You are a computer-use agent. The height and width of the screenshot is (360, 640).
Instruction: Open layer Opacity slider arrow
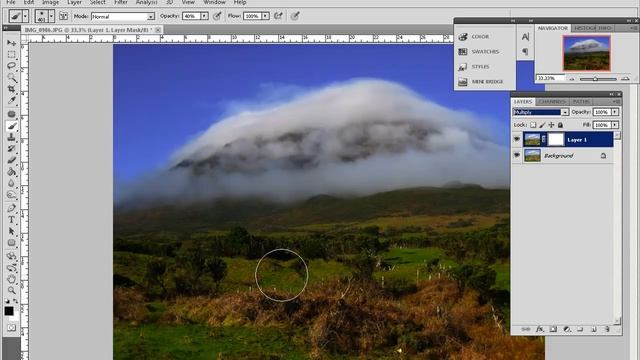point(615,112)
